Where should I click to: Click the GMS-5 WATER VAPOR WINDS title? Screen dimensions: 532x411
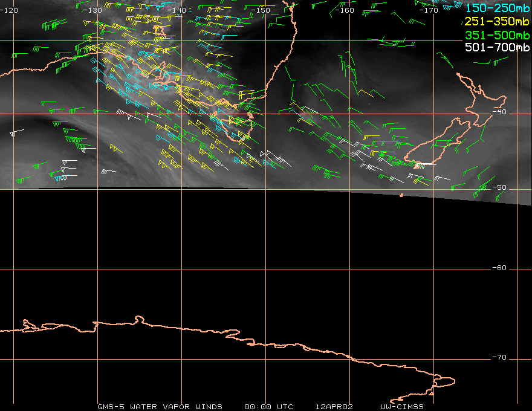point(160,406)
